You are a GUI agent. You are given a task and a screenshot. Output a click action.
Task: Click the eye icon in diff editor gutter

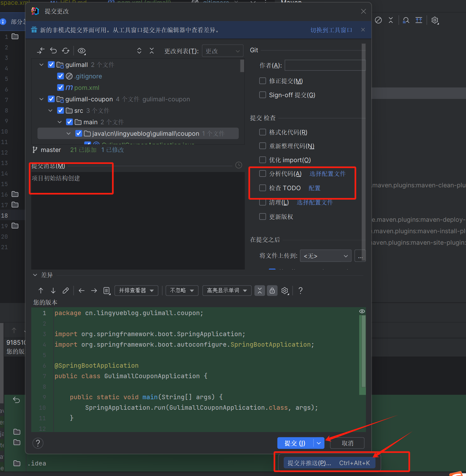(362, 311)
